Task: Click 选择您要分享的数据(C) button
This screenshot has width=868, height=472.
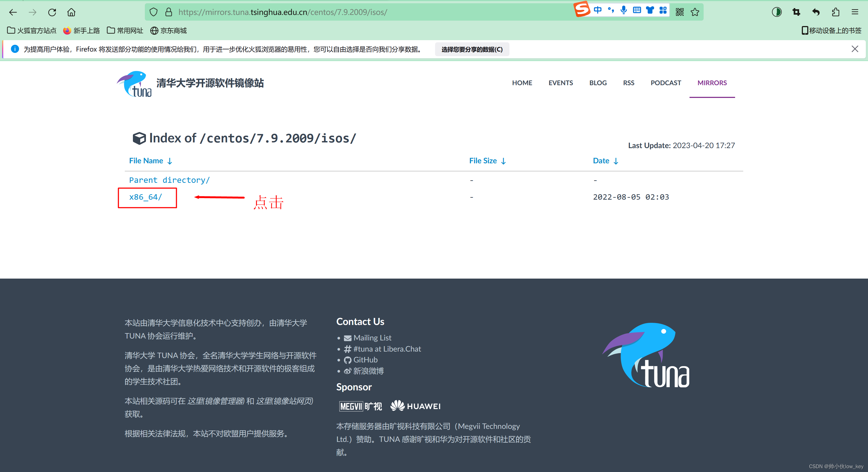Action: click(x=472, y=50)
